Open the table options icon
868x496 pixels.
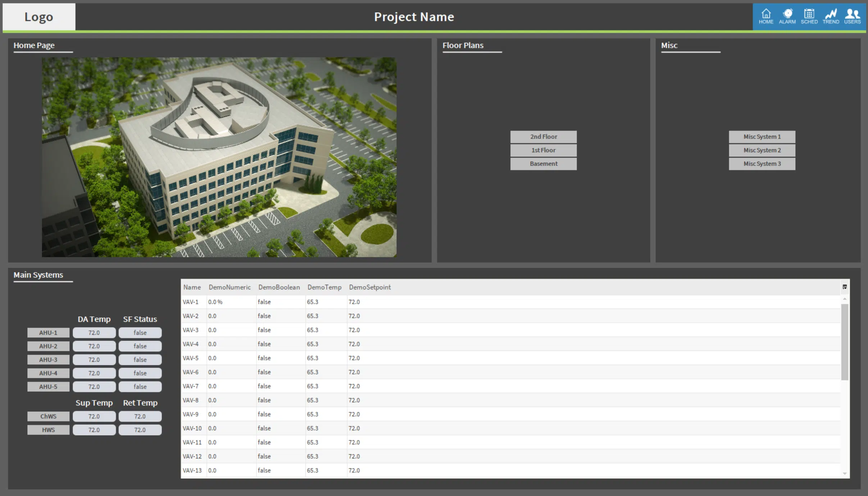pyautogui.click(x=845, y=287)
